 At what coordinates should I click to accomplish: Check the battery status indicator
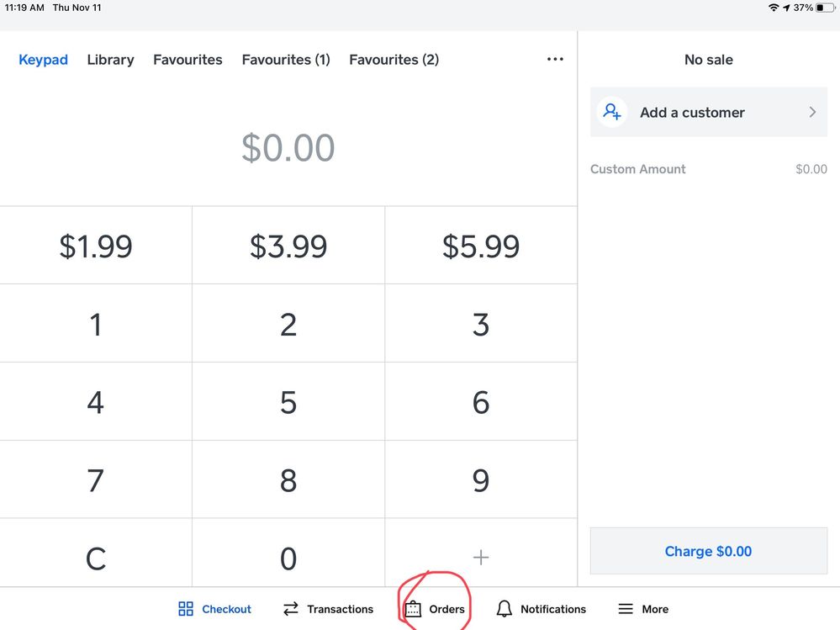click(825, 8)
